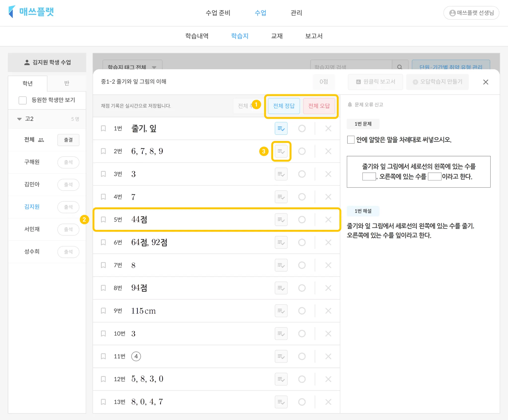Bookmark question 1번

[103, 128]
